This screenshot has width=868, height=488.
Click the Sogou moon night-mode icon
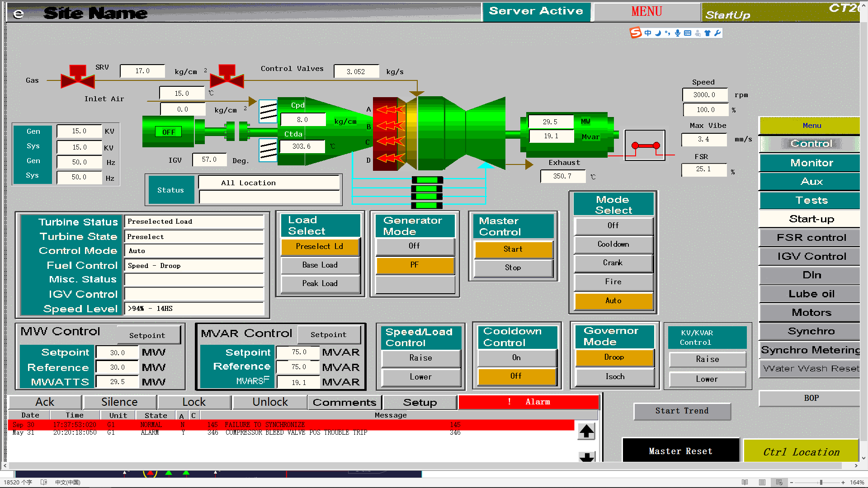pos(658,33)
